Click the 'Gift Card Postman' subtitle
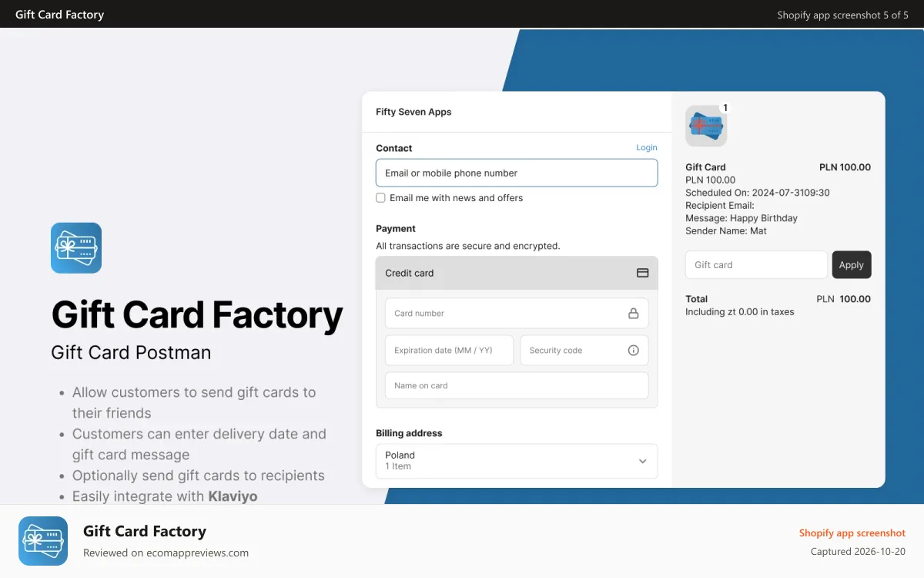The width and height of the screenshot is (924, 578). click(131, 353)
